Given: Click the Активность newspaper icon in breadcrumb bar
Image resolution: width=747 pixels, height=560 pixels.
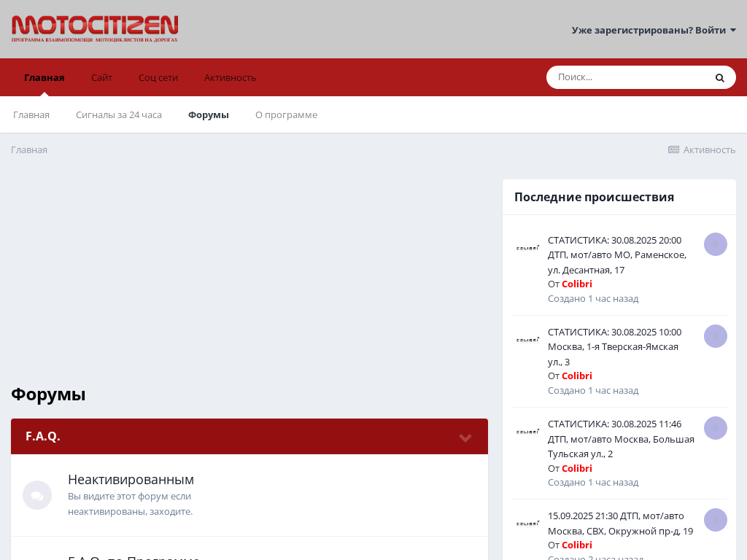Looking at the screenshot, I should [x=673, y=149].
